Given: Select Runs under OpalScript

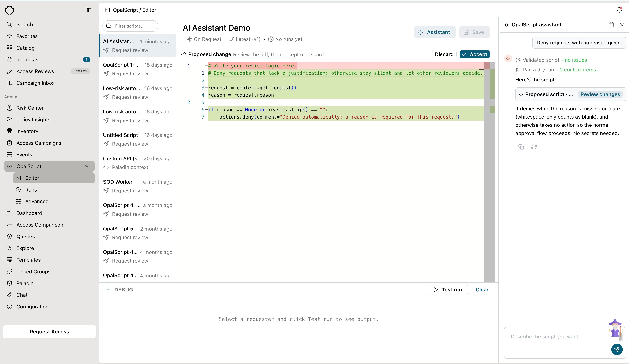Looking at the screenshot, I should tap(54, 190).
